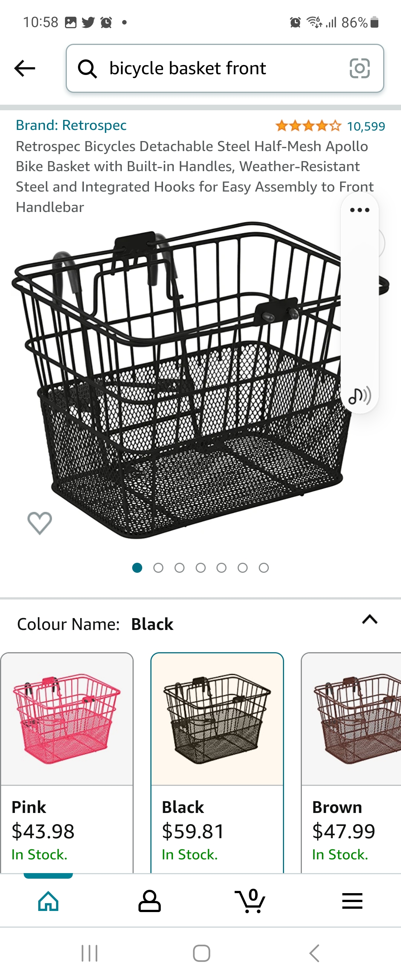Select last image carousel dot
Screen dimensions: 401x980
(x=264, y=568)
